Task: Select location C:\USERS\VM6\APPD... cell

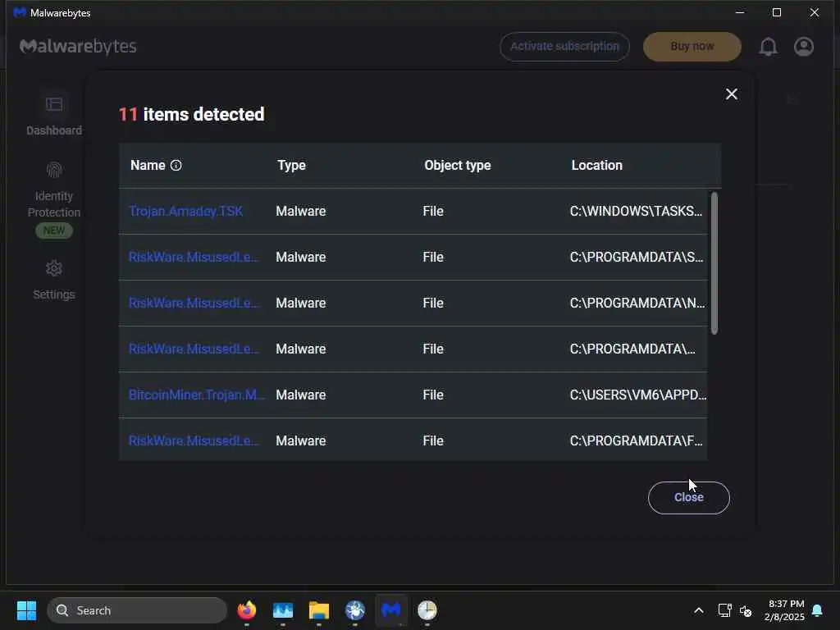Action: [638, 395]
